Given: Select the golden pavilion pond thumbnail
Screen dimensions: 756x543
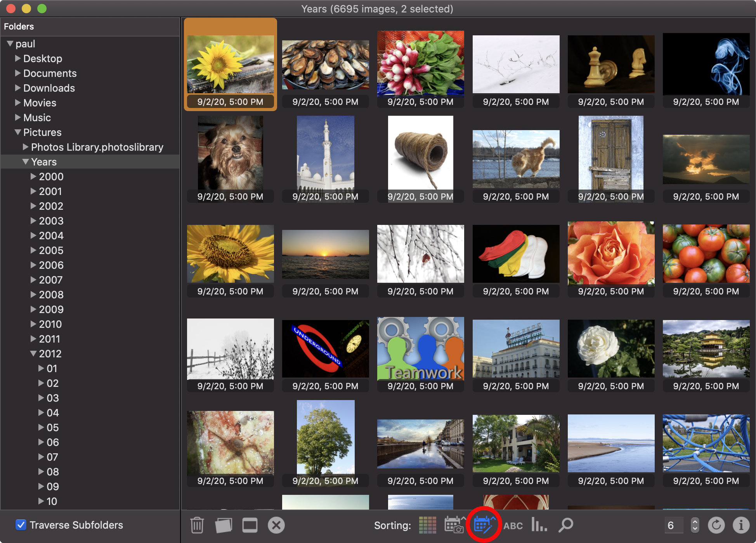Looking at the screenshot, I should pyautogui.click(x=706, y=348).
